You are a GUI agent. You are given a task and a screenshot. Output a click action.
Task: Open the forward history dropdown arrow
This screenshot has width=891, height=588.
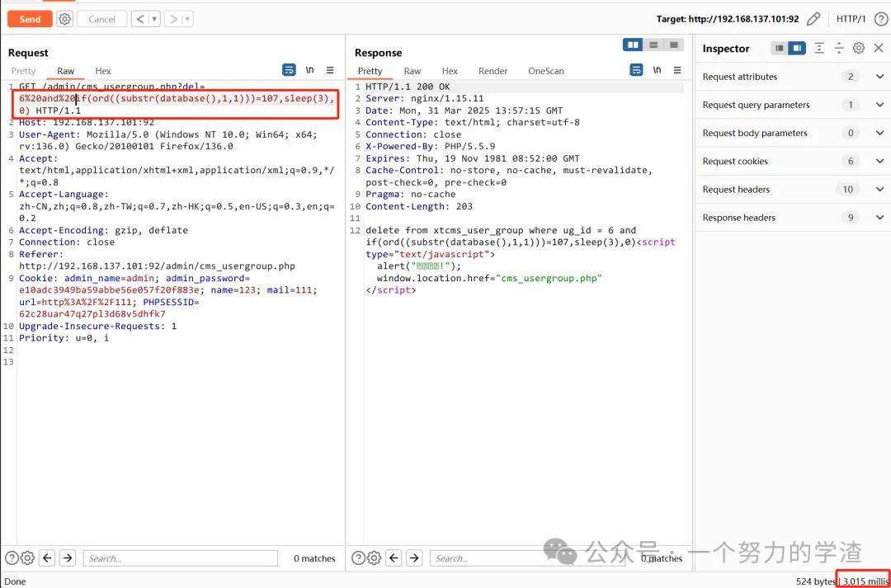pyautogui.click(x=187, y=19)
